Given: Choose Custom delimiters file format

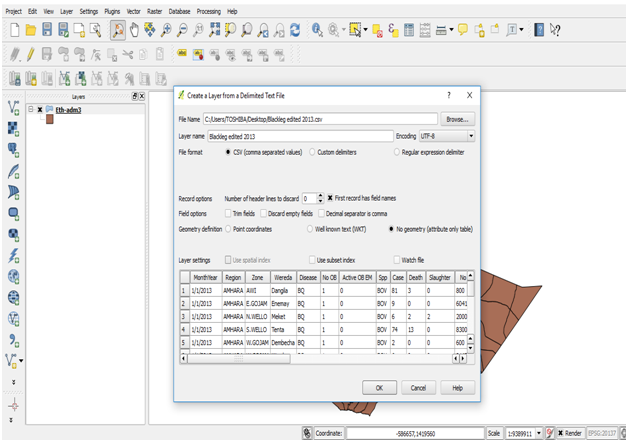Looking at the screenshot, I should pos(311,152).
